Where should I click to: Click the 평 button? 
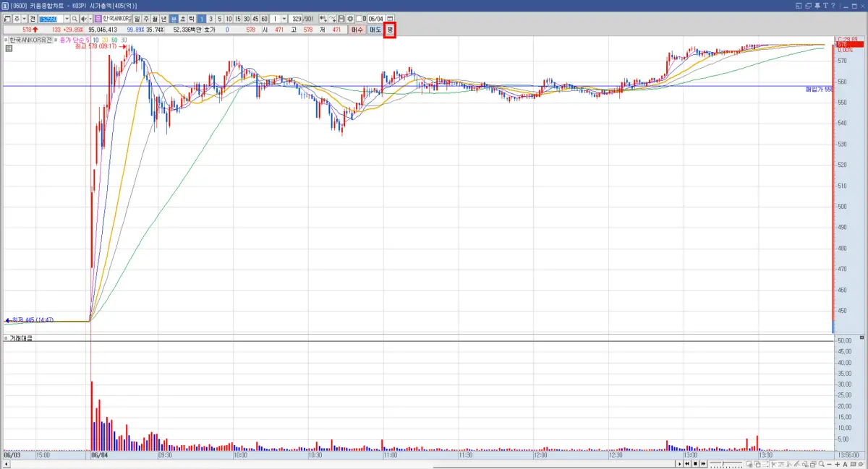(x=390, y=30)
